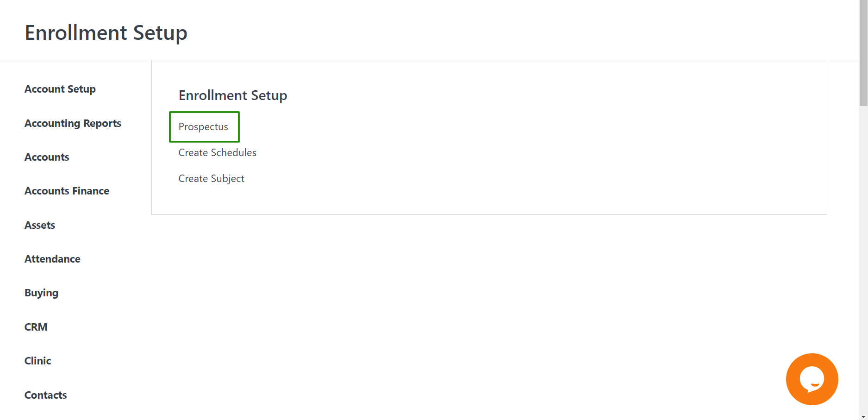Open Contacts in the sidebar
Viewport: 868px width, 420px height.
[45, 395]
